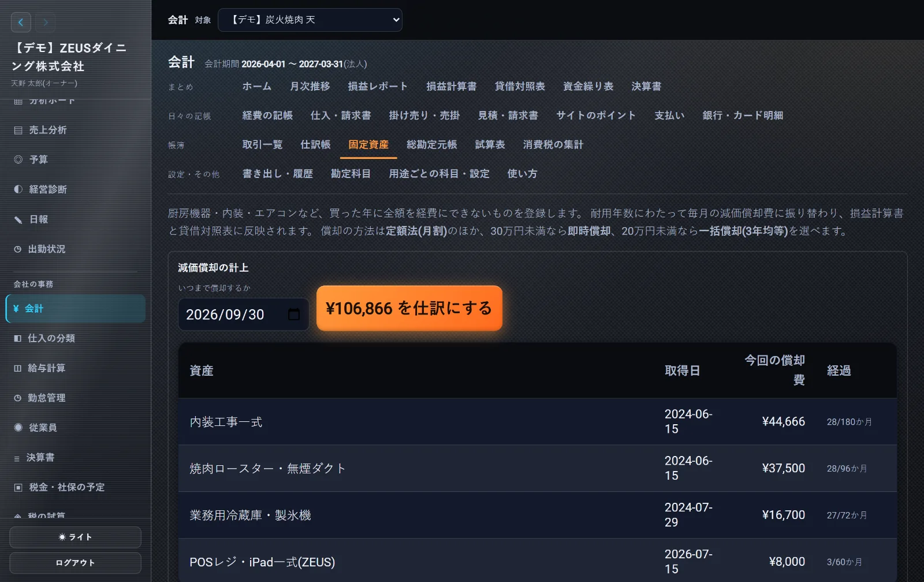Open the 決算書 tab in top navigation
This screenshot has height=582, width=924.
tap(646, 86)
